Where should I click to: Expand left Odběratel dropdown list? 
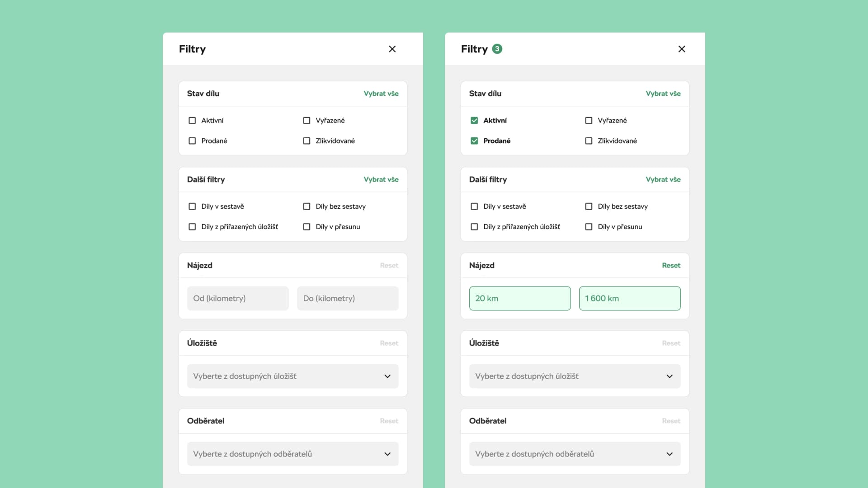coord(387,454)
